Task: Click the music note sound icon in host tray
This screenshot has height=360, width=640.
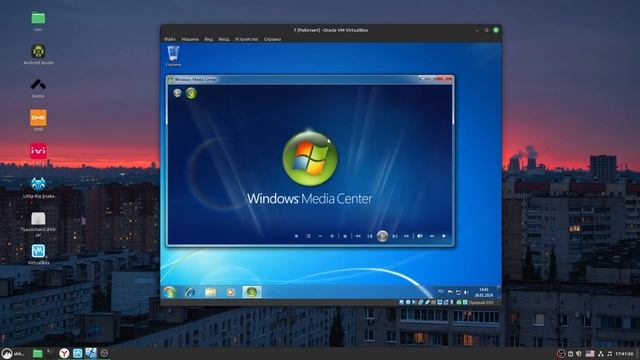Action: tap(609, 354)
